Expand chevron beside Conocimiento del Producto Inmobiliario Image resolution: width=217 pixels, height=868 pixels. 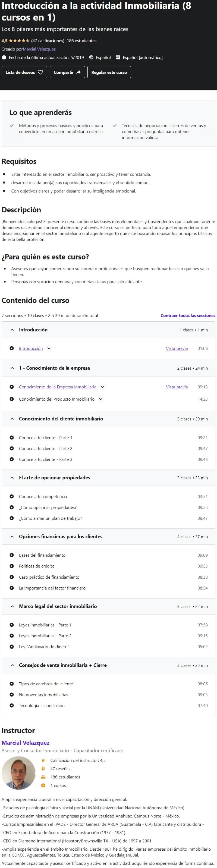pos(100,399)
